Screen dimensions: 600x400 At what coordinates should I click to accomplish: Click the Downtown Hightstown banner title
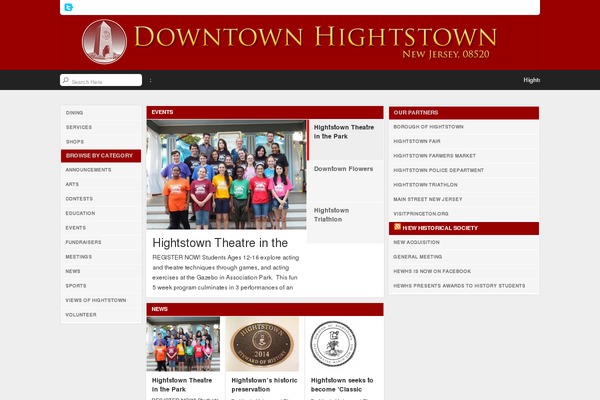(315, 37)
